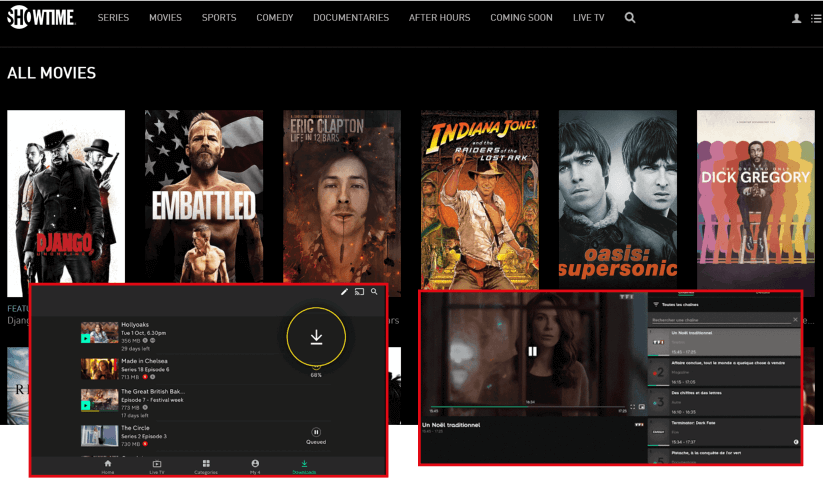Enable picture-in-picture in the TF1 video player
The width and height of the screenshot is (823, 480).
tap(641, 407)
